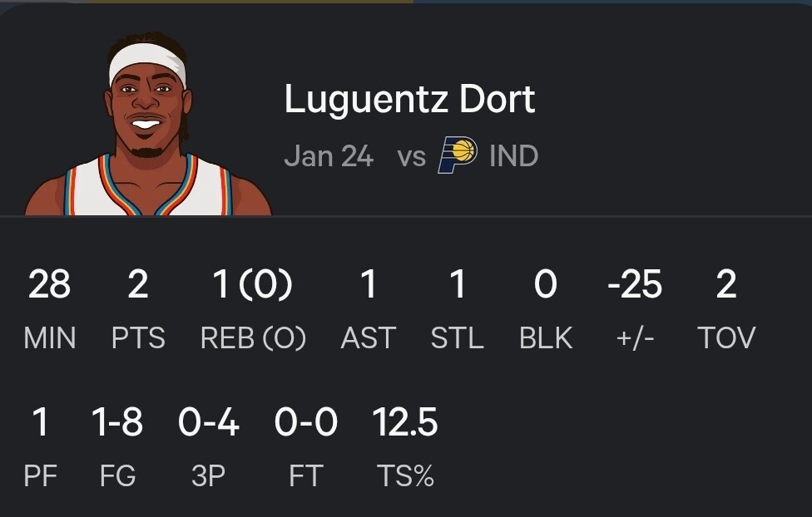Click the PTS stat label

pos(138,338)
